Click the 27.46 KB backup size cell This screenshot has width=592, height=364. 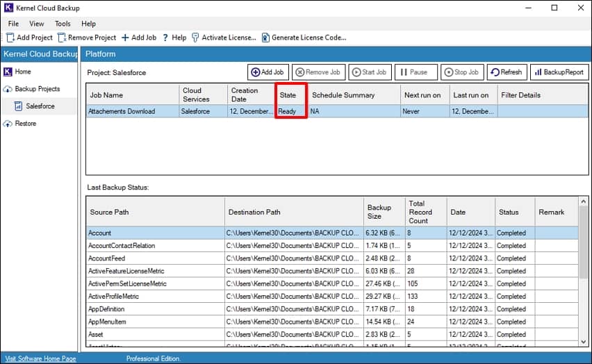click(x=384, y=283)
